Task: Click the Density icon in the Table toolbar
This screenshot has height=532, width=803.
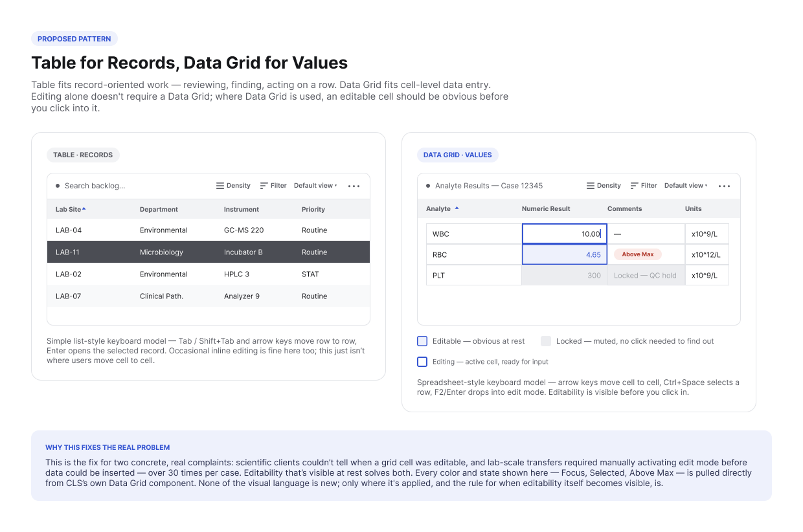Action: pyautogui.click(x=220, y=186)
